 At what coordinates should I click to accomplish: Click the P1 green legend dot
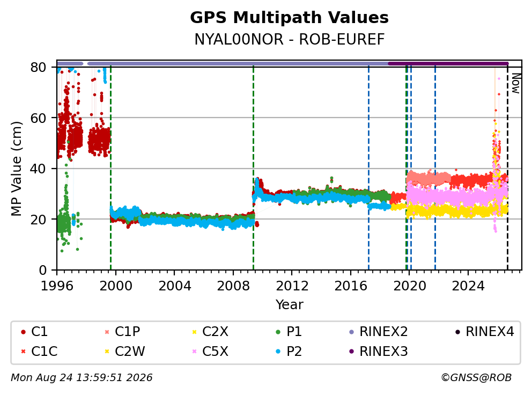(278, 332)
